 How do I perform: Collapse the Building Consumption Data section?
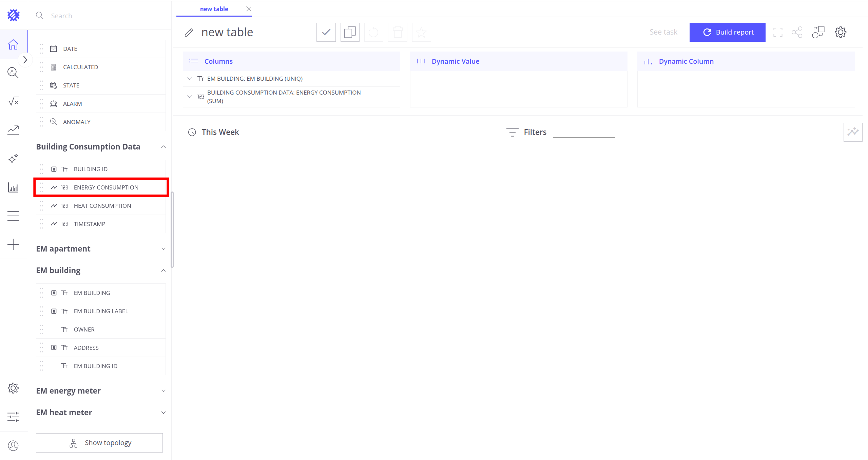[163, 147]
